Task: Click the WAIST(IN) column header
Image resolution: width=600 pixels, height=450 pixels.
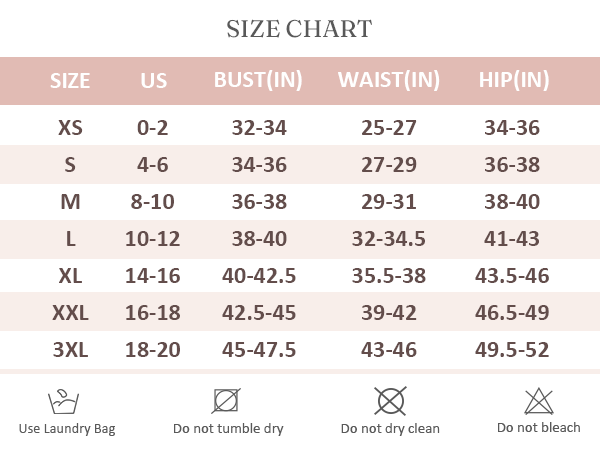Action: [389, 81]
